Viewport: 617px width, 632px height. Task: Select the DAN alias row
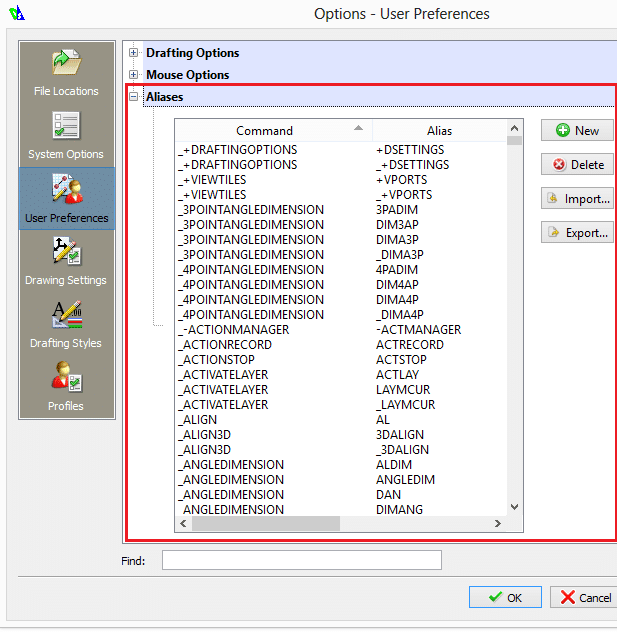341,495
